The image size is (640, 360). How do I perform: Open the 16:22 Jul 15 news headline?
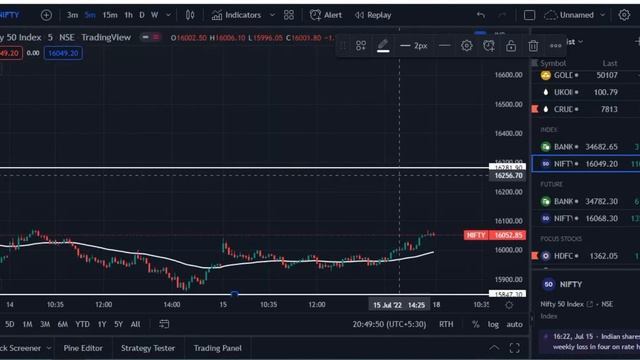click(x=596, y=342)
